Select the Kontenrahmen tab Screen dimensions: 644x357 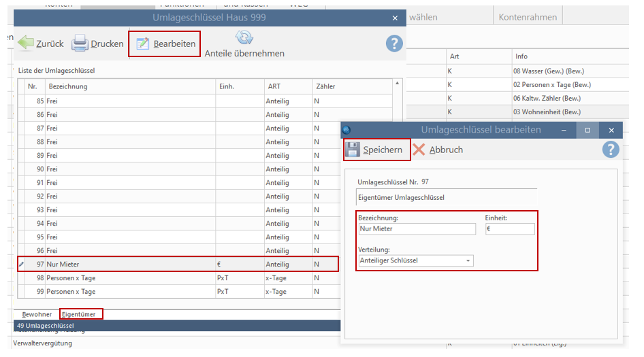[528, 17]
